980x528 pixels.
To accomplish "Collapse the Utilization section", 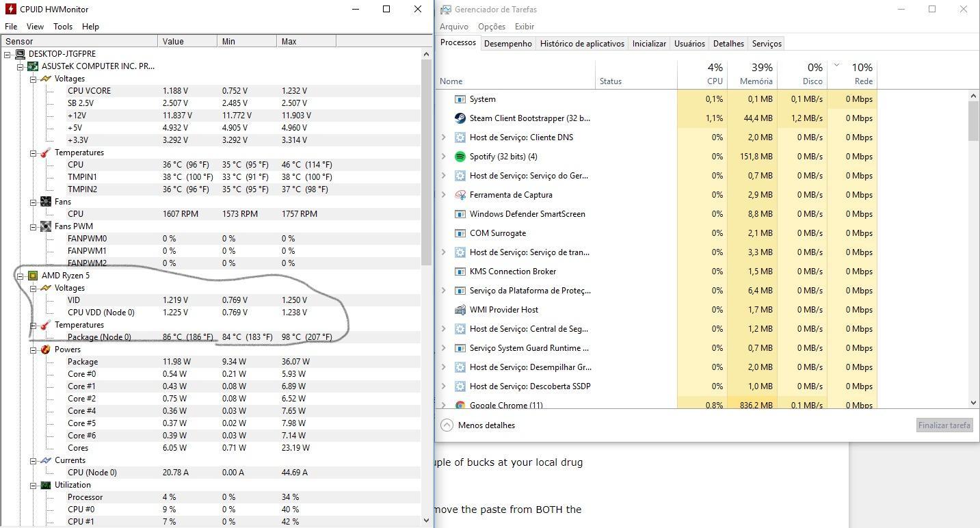I will pyautogui.click(x=33, y=485).
